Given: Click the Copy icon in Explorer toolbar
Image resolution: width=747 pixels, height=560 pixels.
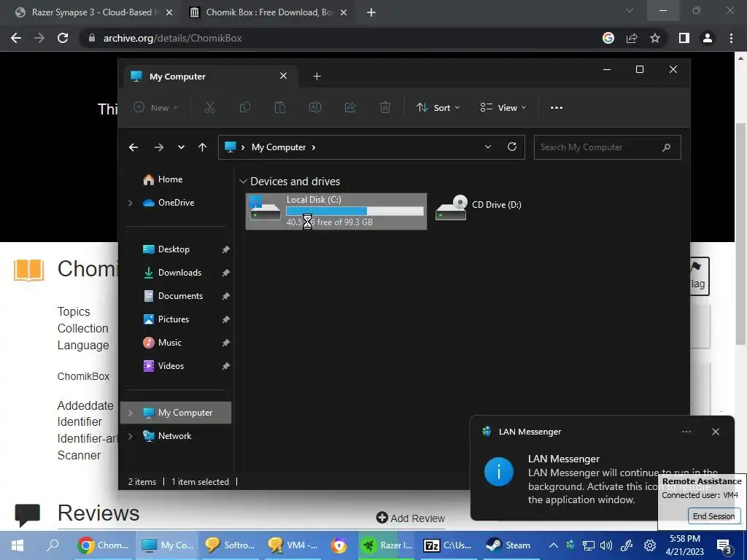Looking at the screenshot, I should 245,108.
